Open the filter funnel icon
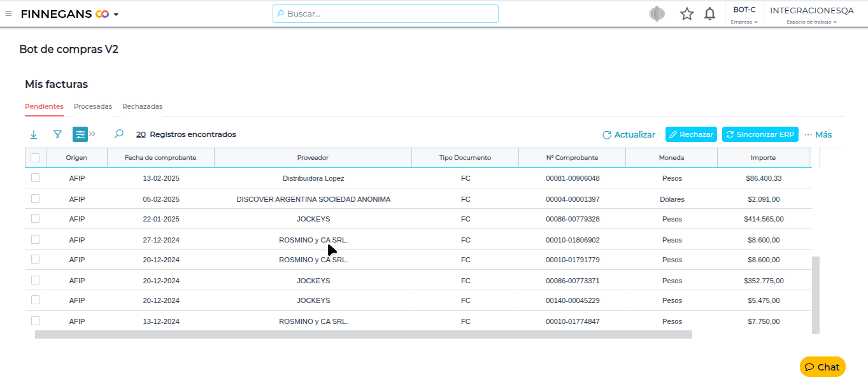 click(x=57, y=134)
